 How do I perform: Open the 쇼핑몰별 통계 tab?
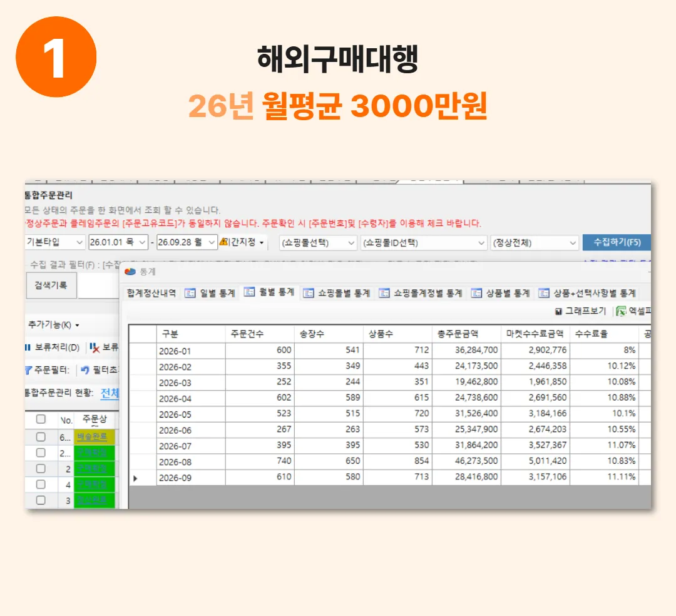[x=336, y=293]
